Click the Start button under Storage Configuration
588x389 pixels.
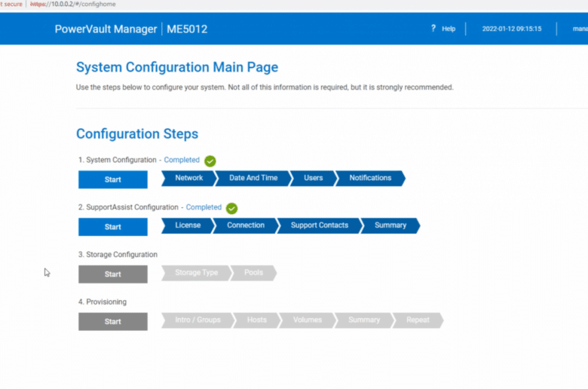(113, 274)
